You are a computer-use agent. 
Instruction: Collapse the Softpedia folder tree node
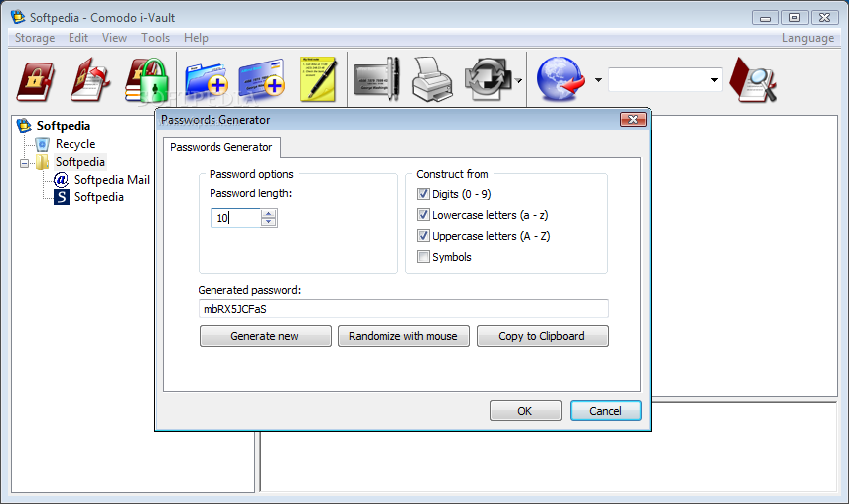click(25, 163)
